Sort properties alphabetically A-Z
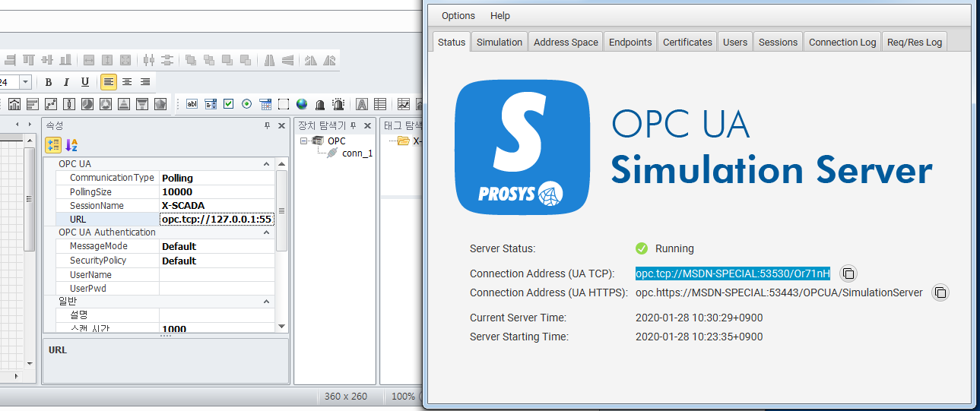This screenshot has height=411, width=980. point(71,145)
